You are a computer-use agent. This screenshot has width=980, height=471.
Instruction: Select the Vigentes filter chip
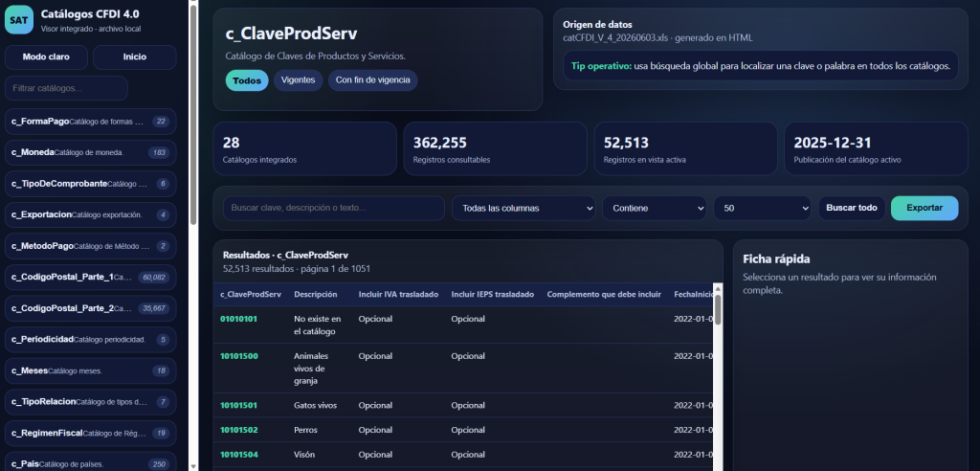[x=299, y=80]
